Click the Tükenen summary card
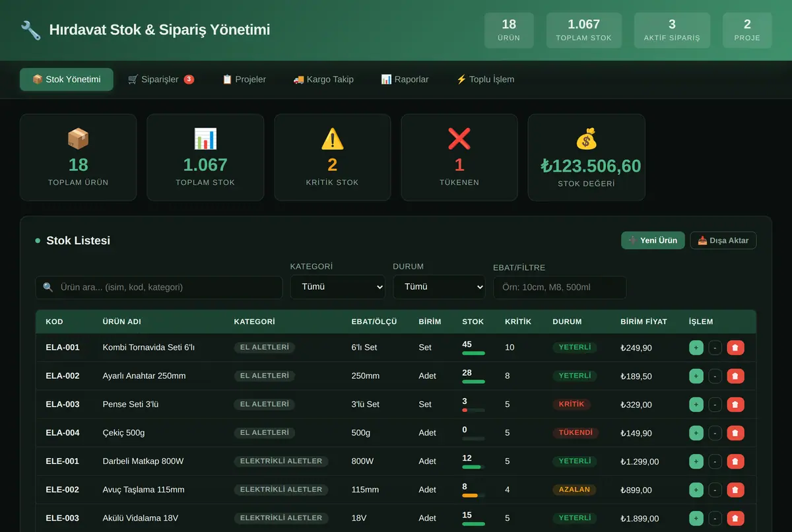The height and width of the screenshot is (532, 792). point(459,157)
